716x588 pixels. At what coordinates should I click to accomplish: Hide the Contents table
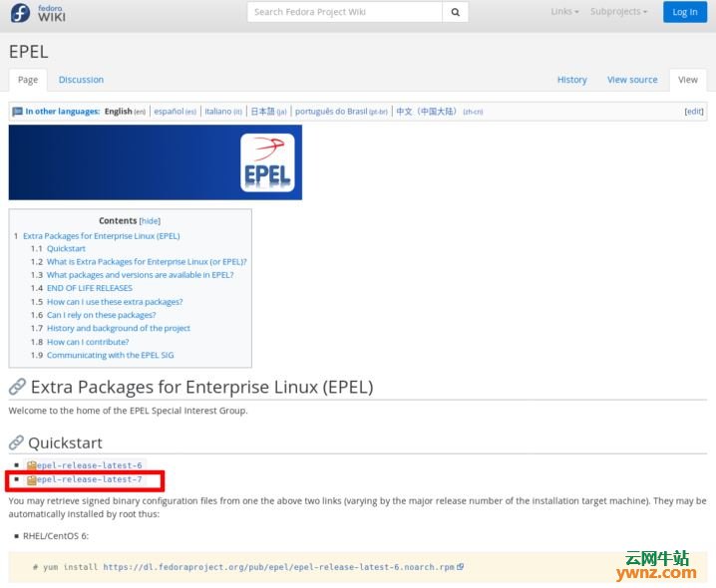coord(150,221)
